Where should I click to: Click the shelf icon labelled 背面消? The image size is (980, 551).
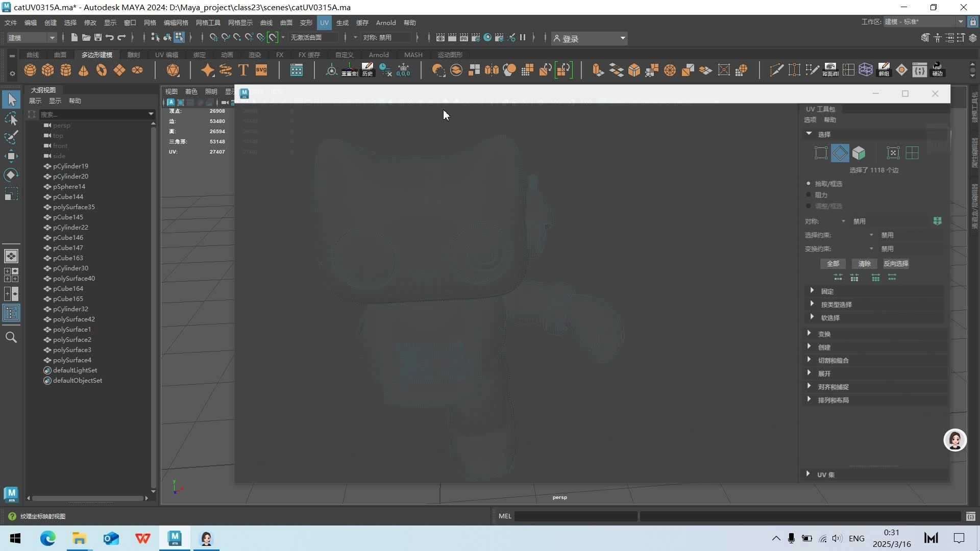(x=830, y=70)
